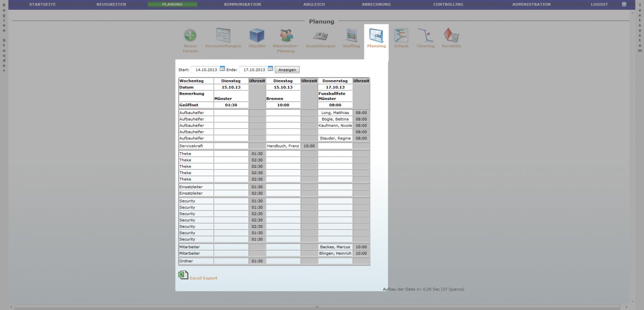This screenshot has width=644, height=310.
Task: Click the Datum row label
Action: pos(196,87)
